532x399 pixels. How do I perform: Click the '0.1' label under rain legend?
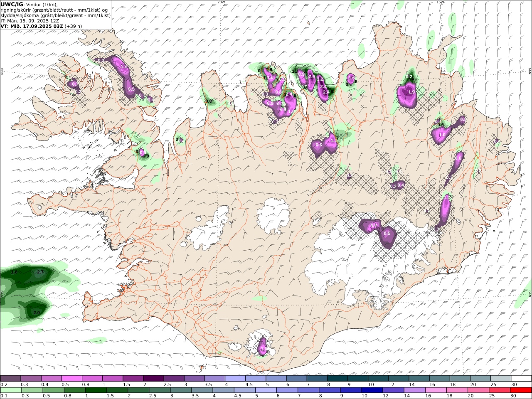coord(4,396)
